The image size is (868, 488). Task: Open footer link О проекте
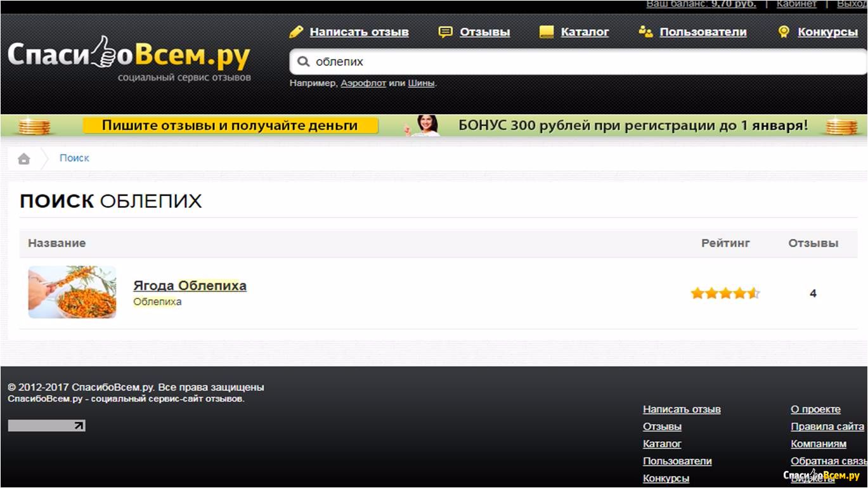tap(815, 409)
